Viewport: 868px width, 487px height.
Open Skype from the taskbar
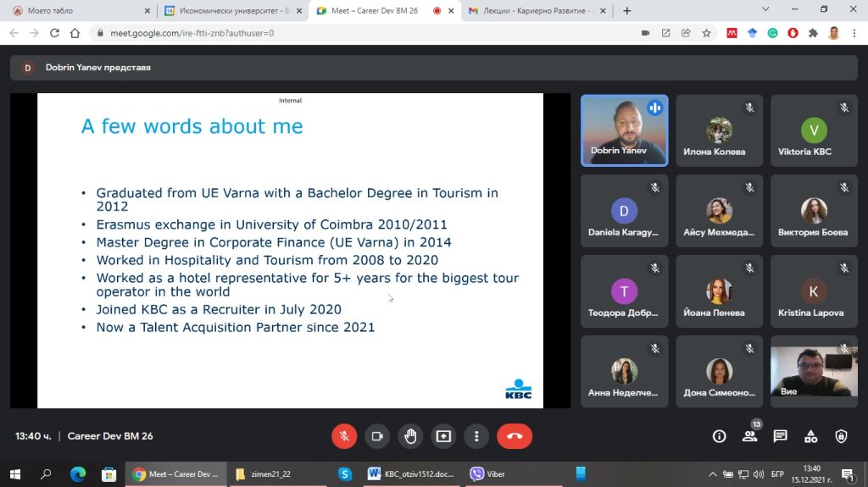pyautogui.click(x=345, y=474)
